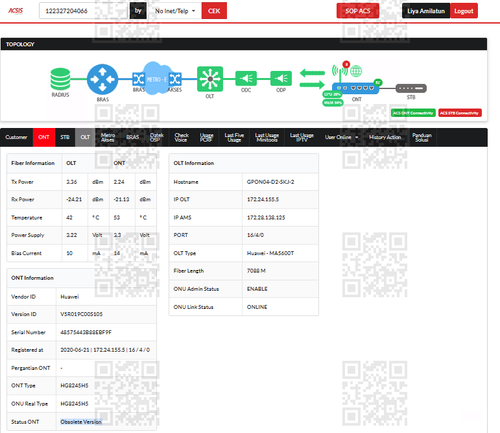This screenshot has width=500, height=433.
Task: Click the Version ID value V5R019C00S105
Action: [81, 314]
